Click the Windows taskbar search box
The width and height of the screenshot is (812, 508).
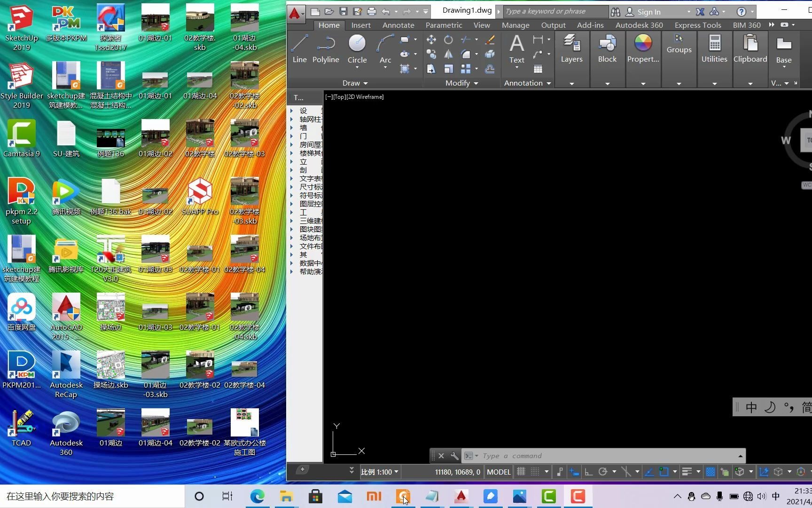tap(93, 496)
